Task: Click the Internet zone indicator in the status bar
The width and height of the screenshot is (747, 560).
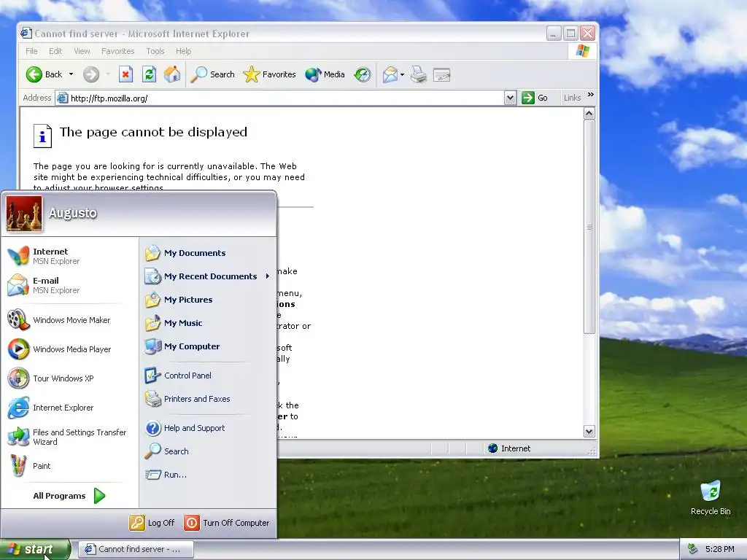Action: coord(509,448)
